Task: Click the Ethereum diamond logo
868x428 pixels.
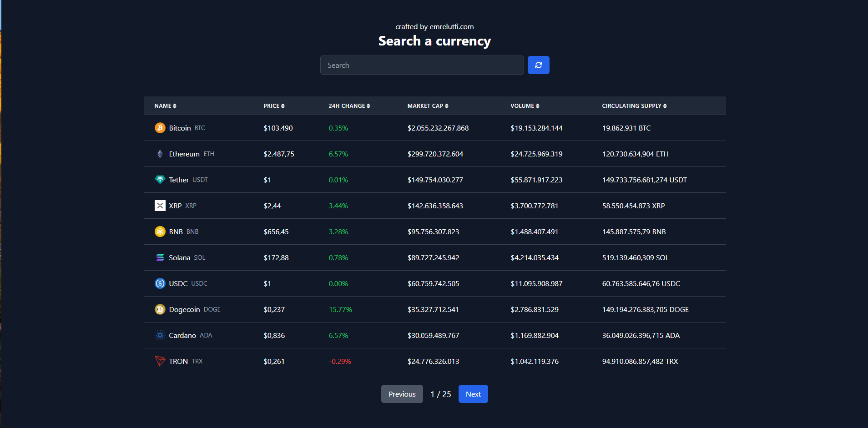Action: pyautogui.click(x=160, y=154)
